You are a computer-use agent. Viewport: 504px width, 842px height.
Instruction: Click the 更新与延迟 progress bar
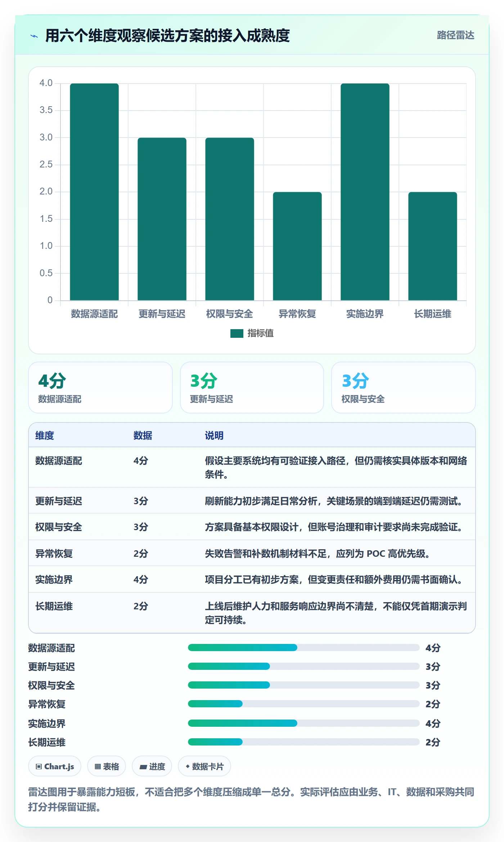coord(303,666)
